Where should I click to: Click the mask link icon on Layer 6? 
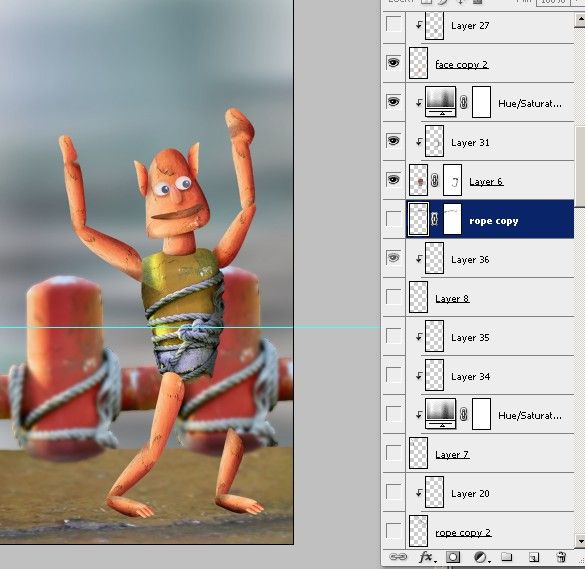pyautogui.click(x=435, y=180)
